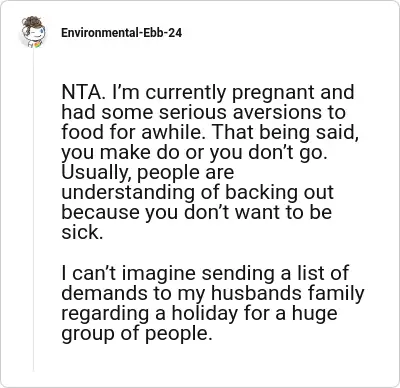This screenshot has width=400, height=388.
Task: Click the line 'group of people.'
Action: 137,333
